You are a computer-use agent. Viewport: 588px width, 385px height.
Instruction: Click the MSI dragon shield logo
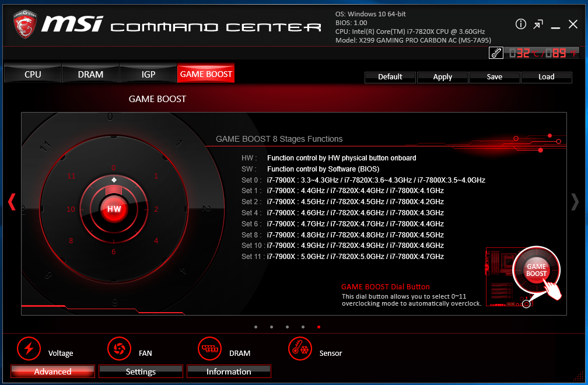[24, 24]
